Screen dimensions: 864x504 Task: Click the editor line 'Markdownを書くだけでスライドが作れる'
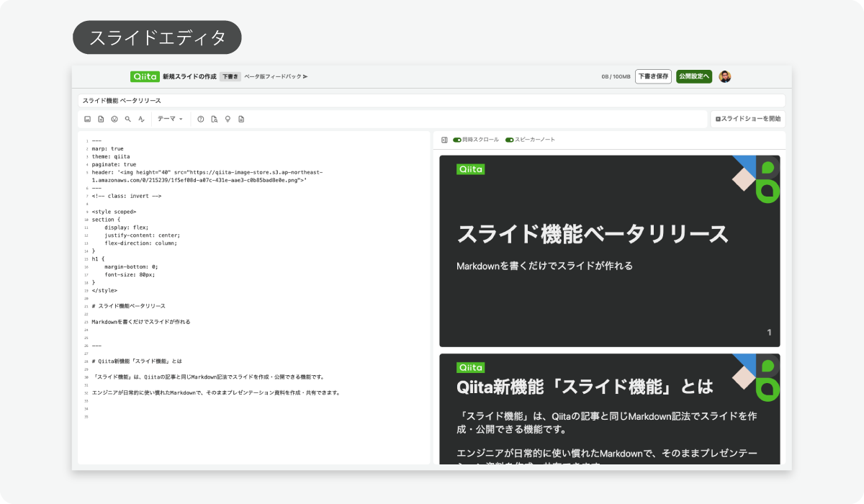coord(141,322)
